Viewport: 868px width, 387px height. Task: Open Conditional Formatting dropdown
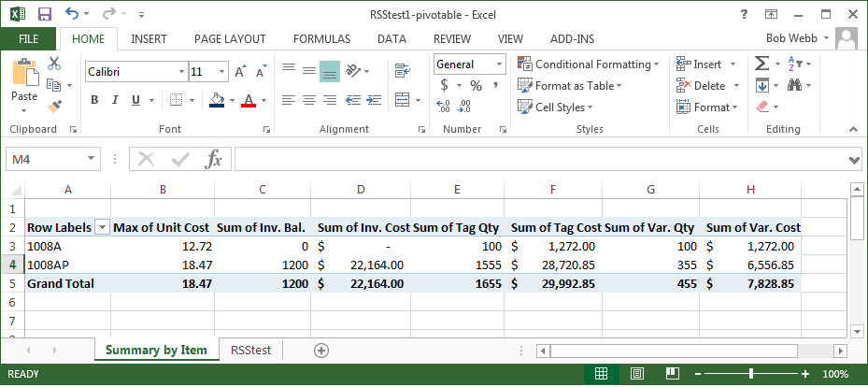pos(589,64)
